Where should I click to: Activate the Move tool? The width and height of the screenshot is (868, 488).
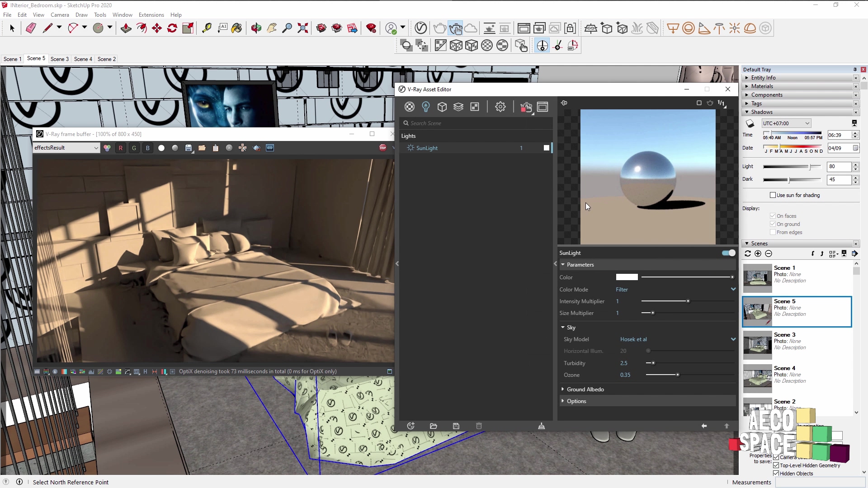[x=157, y=28]
